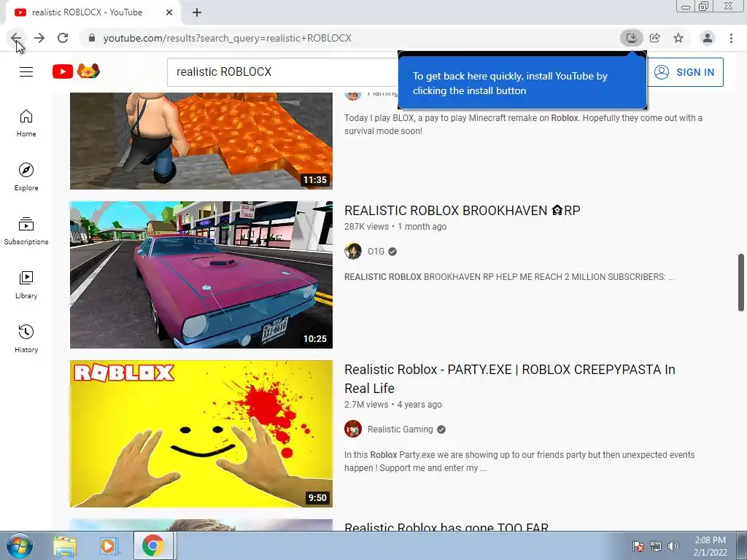Screen dimensions: 747x560
Task: Click the Chrome taskbar icon
Action: (152, 546)
